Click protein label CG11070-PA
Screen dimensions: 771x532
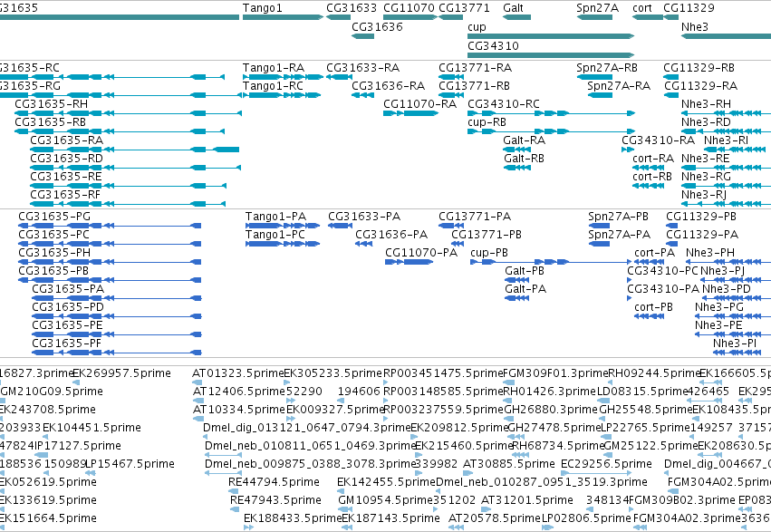pyautogui.click(x=421, y=253)
